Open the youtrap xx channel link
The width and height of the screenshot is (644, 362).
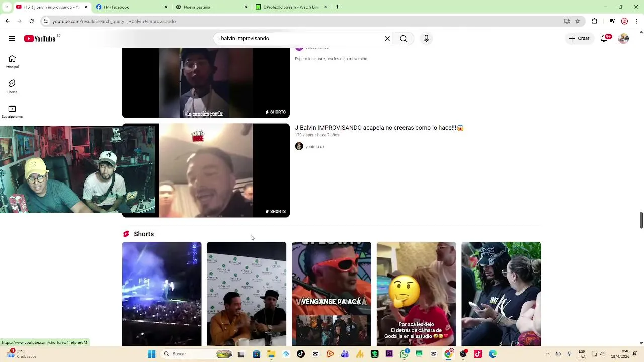point(315,147)
